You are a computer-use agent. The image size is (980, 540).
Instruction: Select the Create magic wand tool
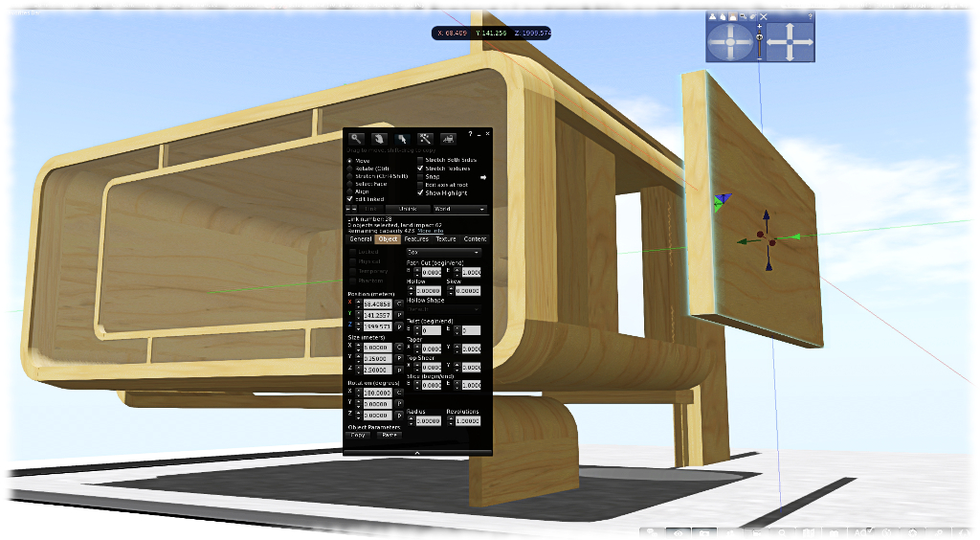pyautogui.click(x=425, y=139)
